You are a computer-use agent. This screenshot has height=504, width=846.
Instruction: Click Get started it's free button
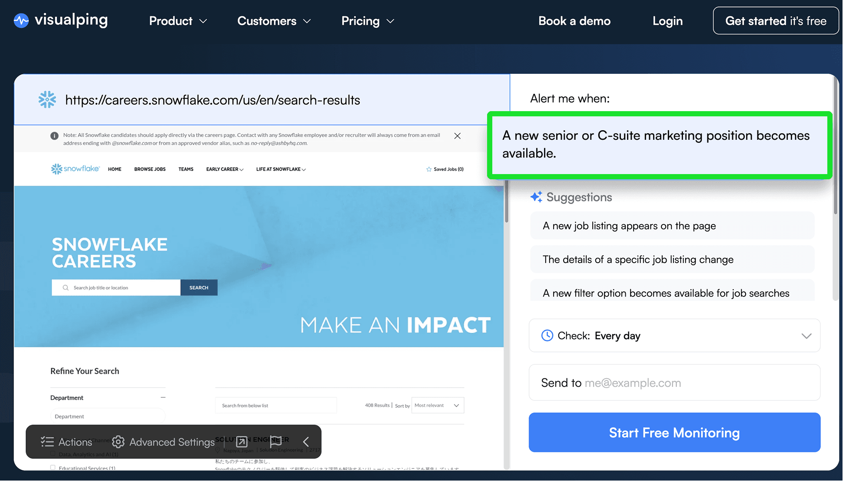tap(776, 21)
